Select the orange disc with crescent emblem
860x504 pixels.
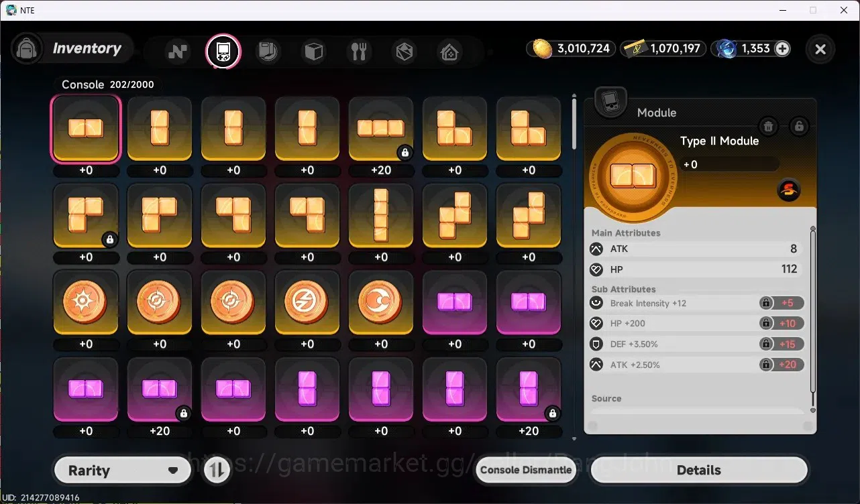pos(381,302)
